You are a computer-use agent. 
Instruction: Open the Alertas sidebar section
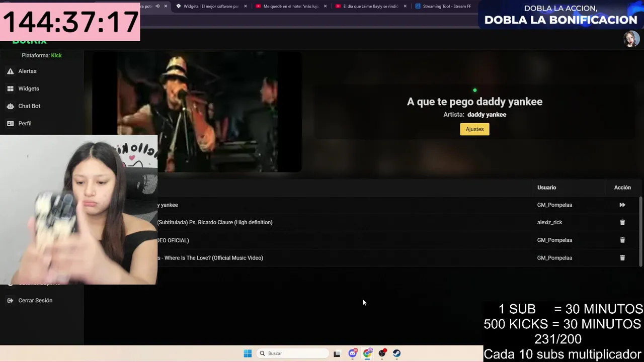coord(27,71)
